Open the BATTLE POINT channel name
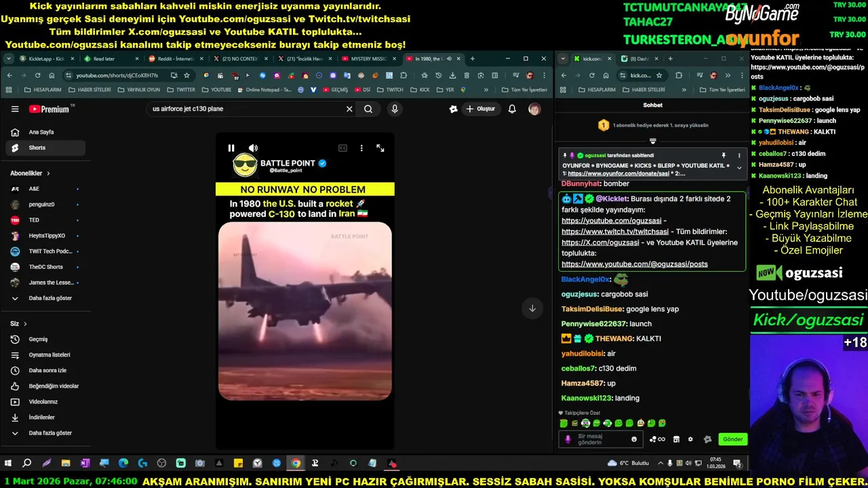 point(288,163)
